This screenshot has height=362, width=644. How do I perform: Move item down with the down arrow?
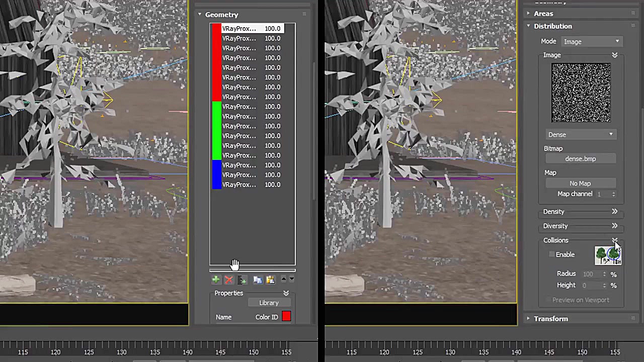tap(291, 279)
